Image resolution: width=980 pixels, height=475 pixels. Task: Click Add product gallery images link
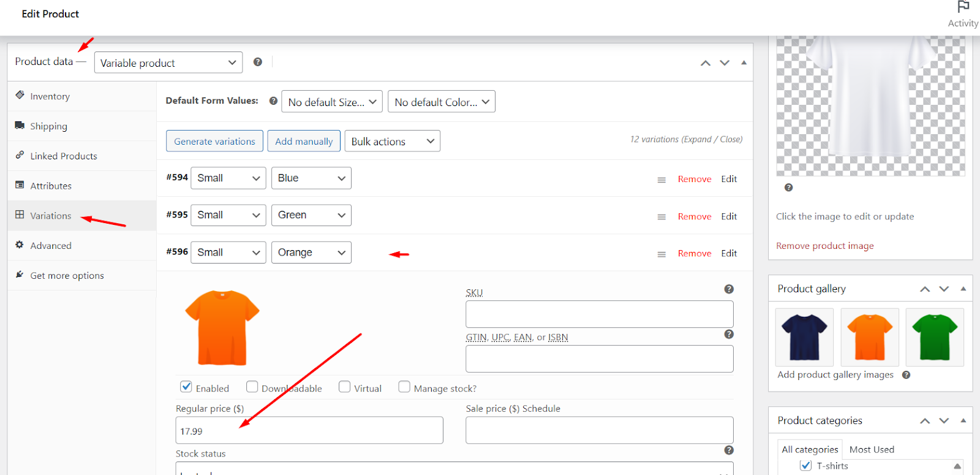(835, 374)
